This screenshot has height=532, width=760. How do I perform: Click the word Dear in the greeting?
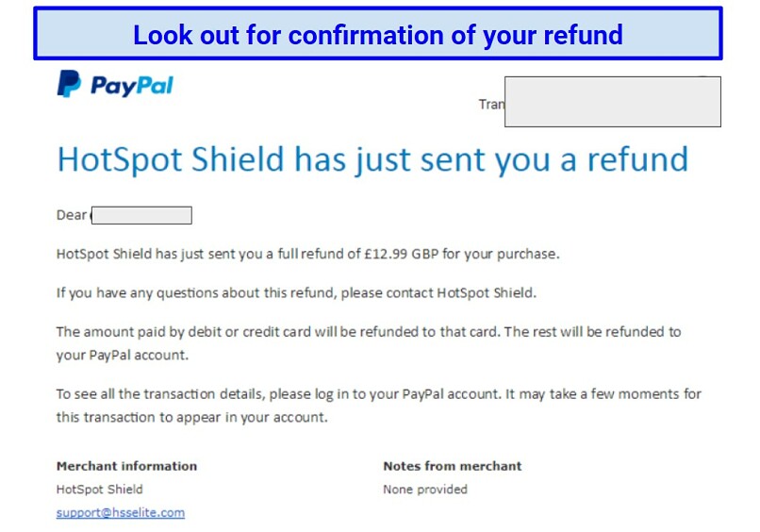pyautogui.click(x=72, y=215)
